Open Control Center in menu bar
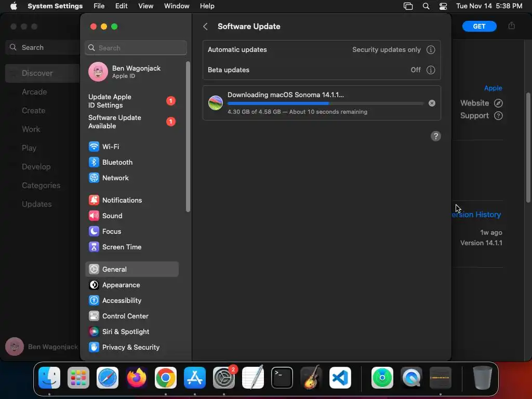Image resolution: width=532 pixels, height=399 pixels. [443, 6]
